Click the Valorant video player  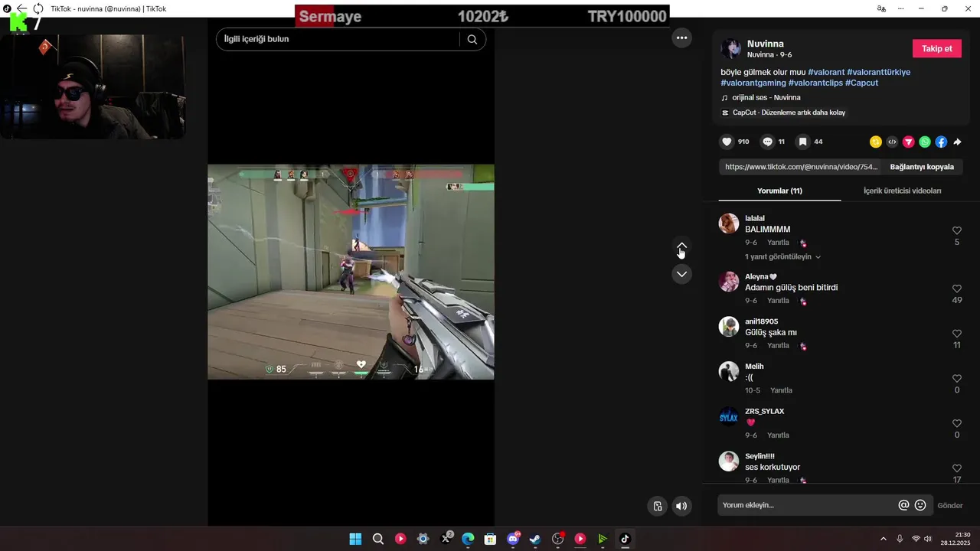pyautogui.click(x=351, y=272)
